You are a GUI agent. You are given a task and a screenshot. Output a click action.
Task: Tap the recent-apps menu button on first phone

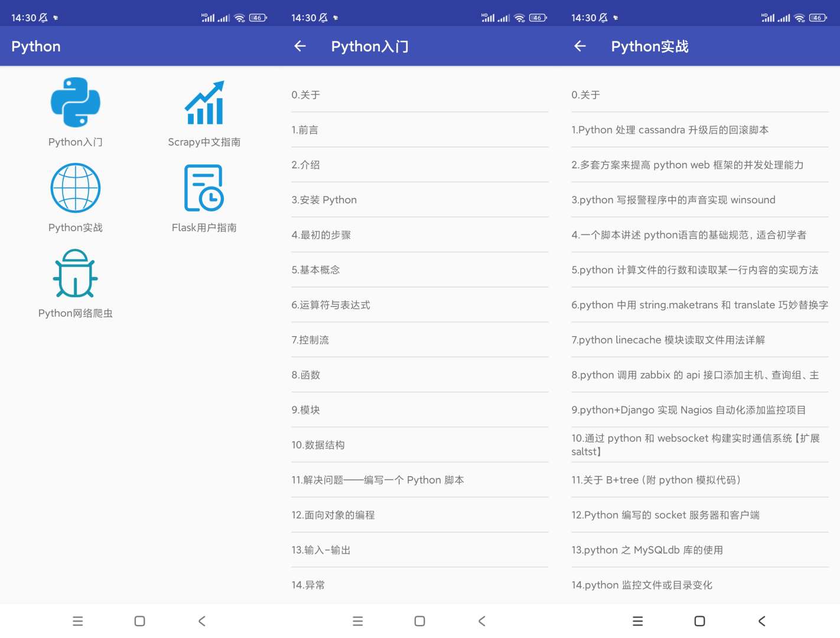pyautogui.click(x=77, y=621)
